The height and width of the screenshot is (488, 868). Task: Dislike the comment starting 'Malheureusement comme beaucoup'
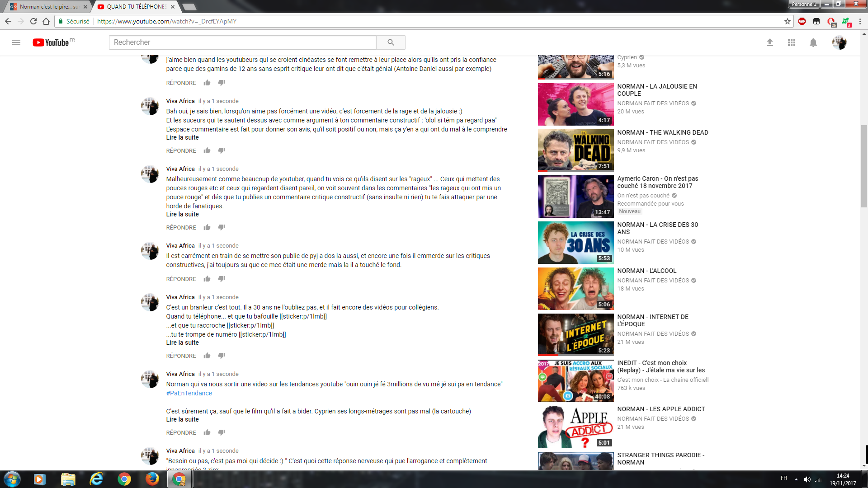pyautogui.click(x=222, y=227)
